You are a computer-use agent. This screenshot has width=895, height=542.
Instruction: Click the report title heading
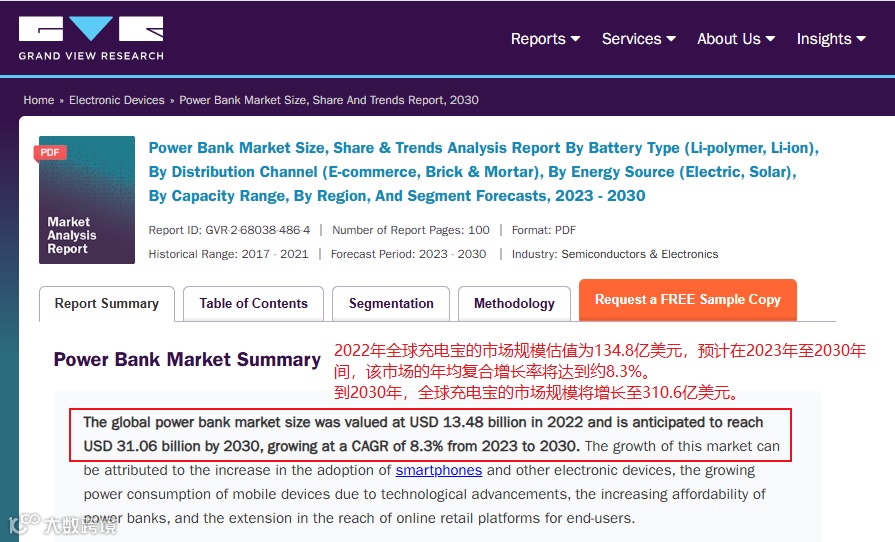click(x=483, y=172)
